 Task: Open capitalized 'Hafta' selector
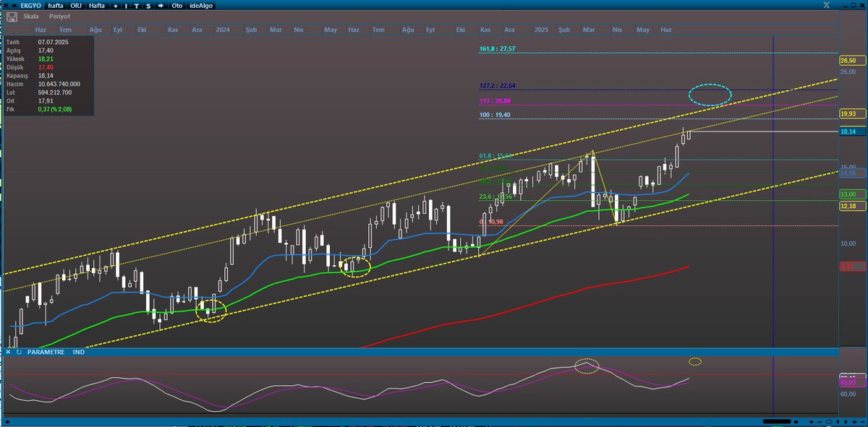pyautogui.click(x=97, y=6)
